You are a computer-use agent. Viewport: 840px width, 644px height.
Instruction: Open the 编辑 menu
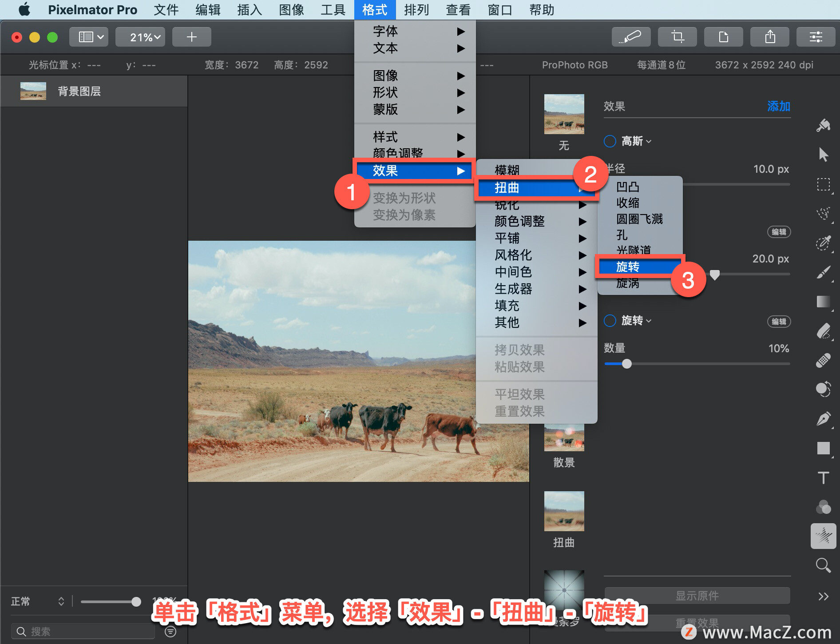(208, 9)
